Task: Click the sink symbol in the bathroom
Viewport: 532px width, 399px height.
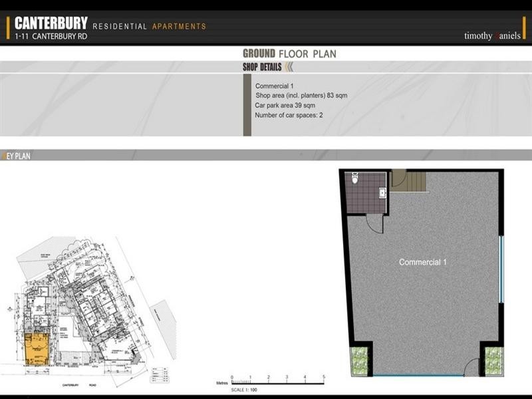Action: (x=383, y=193)
